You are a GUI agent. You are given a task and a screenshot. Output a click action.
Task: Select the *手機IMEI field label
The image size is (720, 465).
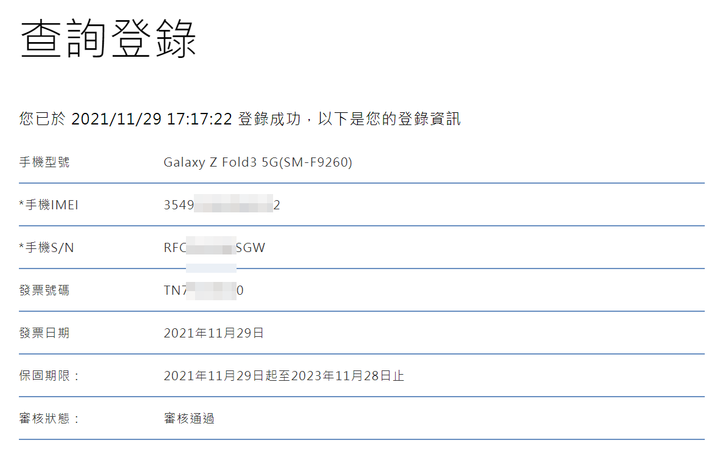(x=49, y=205)
